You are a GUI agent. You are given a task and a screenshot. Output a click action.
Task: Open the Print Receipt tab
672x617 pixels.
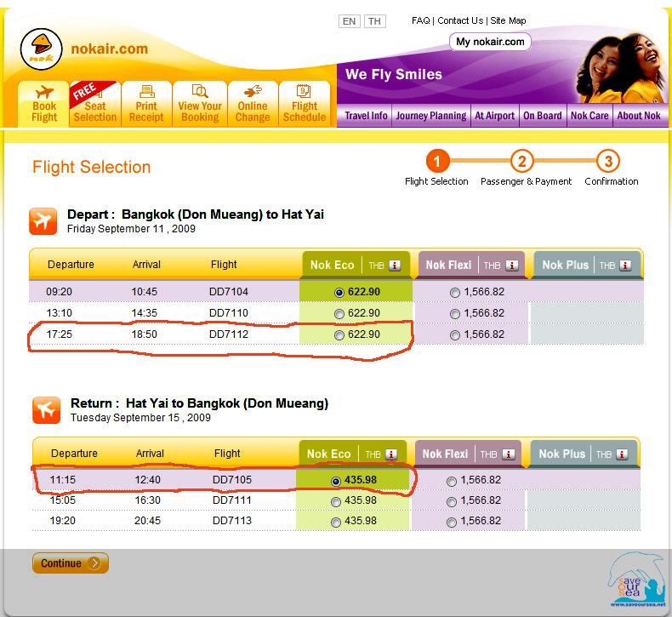146,105
